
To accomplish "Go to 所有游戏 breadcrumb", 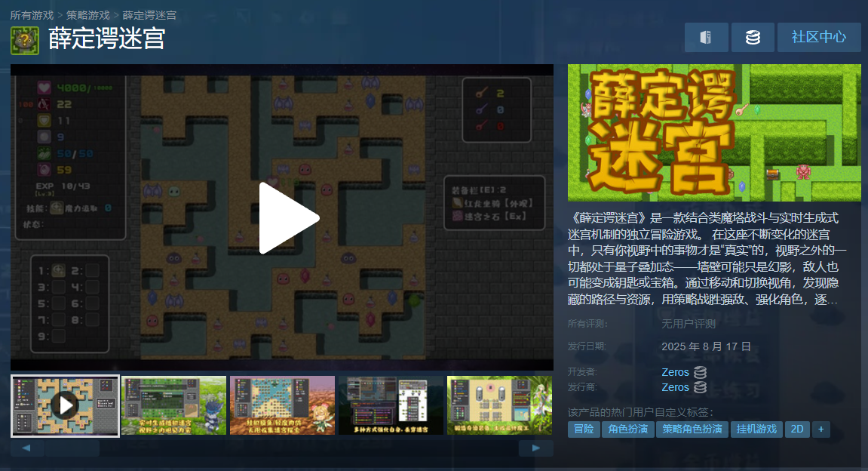I will 32,15.
